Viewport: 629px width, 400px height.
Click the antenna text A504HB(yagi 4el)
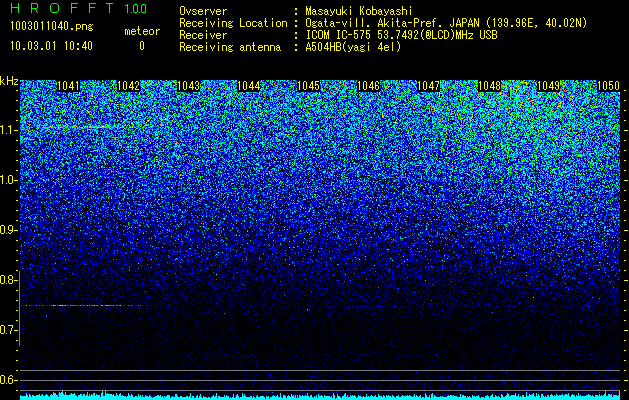click(x=353, y=47)
